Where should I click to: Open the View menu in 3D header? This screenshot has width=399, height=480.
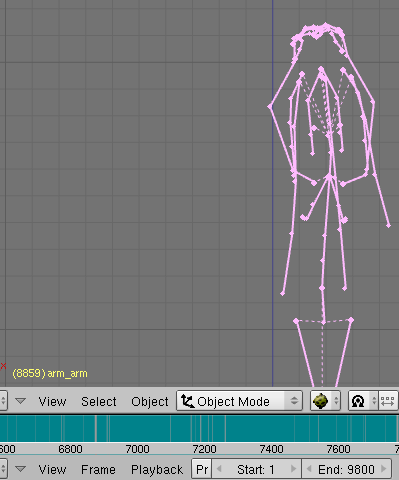click(x=52, y=401)
